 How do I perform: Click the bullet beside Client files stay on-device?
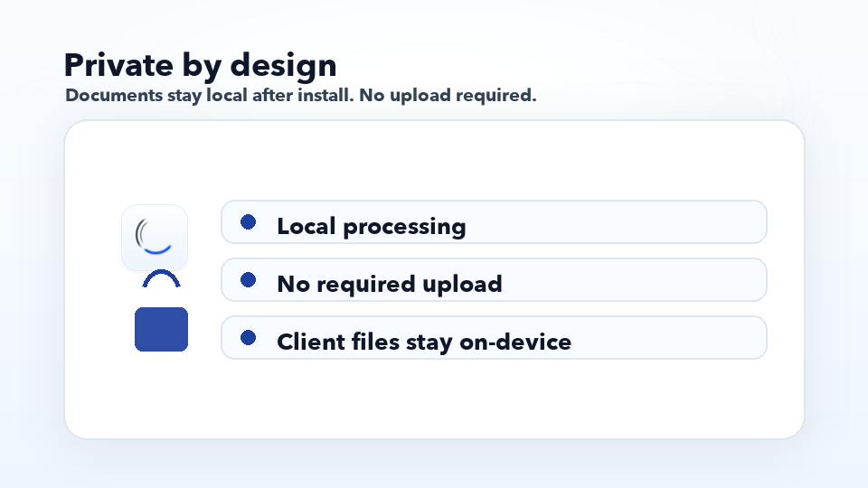pos(248,337)
